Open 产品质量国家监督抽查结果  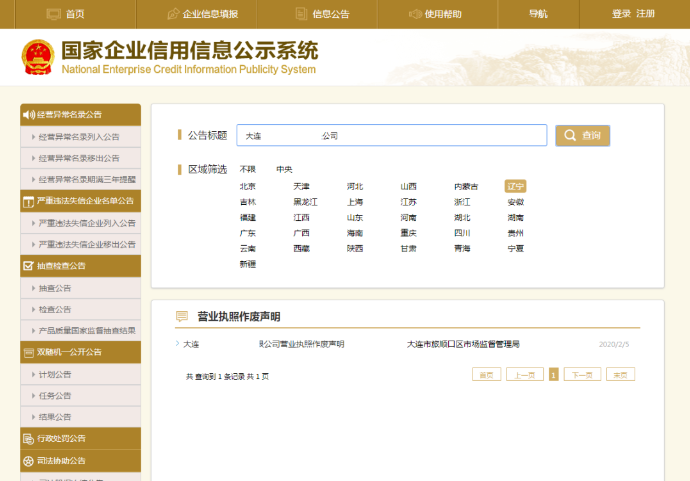click(x=81, y=330)
